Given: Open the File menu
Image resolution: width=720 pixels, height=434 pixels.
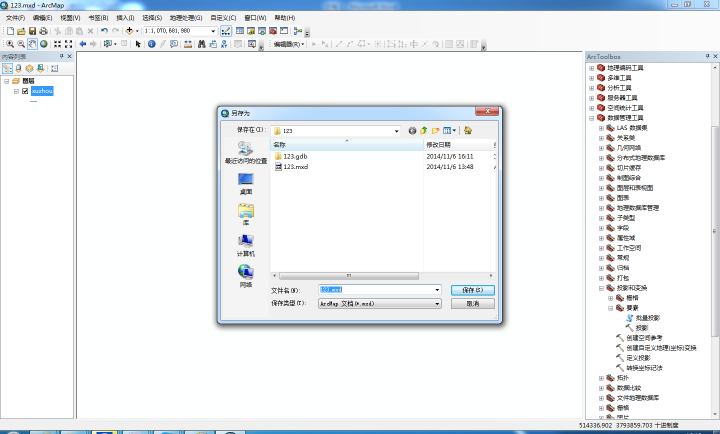Looking at the screenshot, I should (15, 18).
